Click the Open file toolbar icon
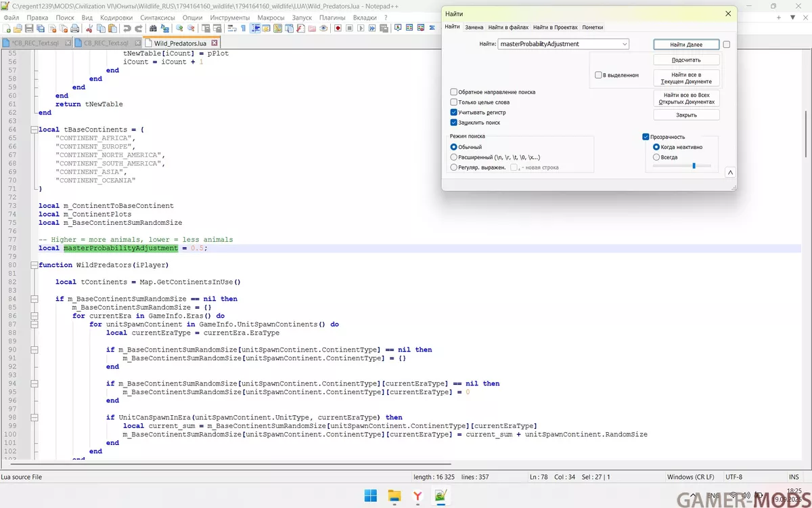 click(x=18, y=28)
